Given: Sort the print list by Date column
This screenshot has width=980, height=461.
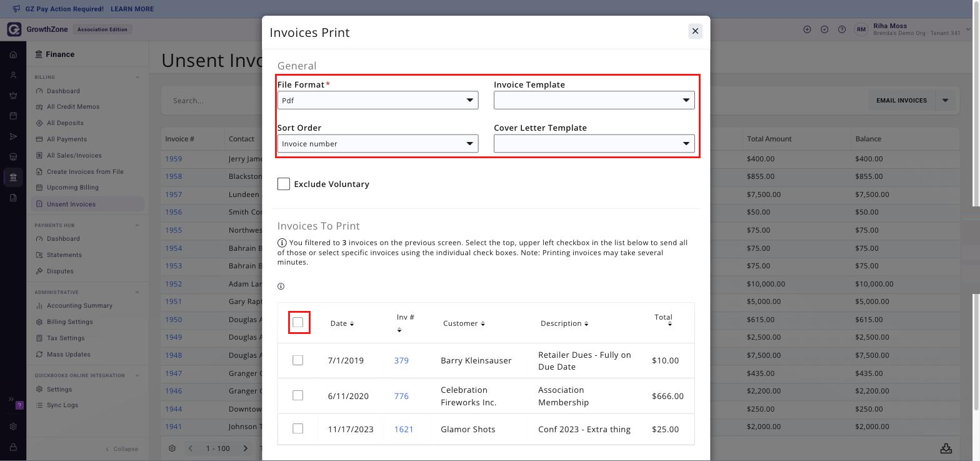Looking at the screenshot, I should (x=342, y=323).
